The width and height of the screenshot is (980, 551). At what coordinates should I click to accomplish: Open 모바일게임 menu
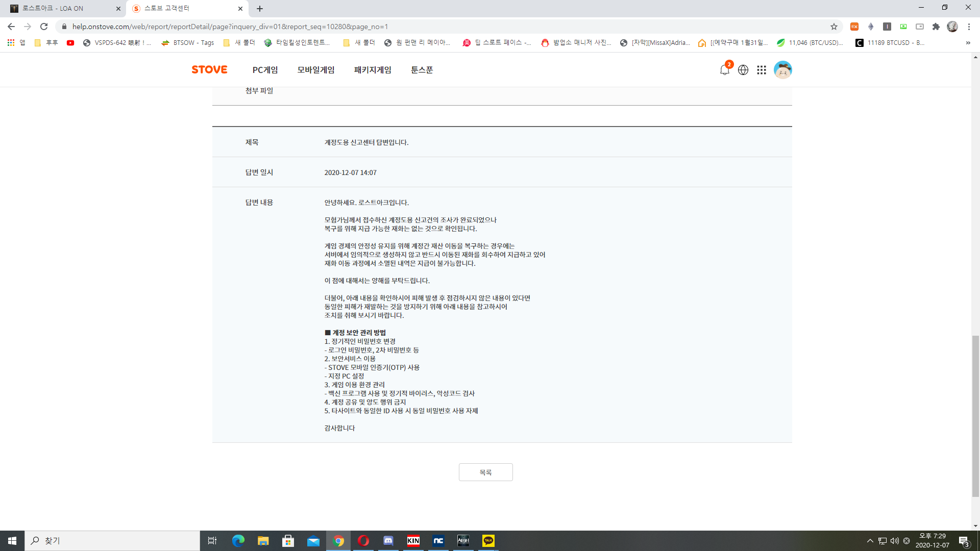click(316, 70)
